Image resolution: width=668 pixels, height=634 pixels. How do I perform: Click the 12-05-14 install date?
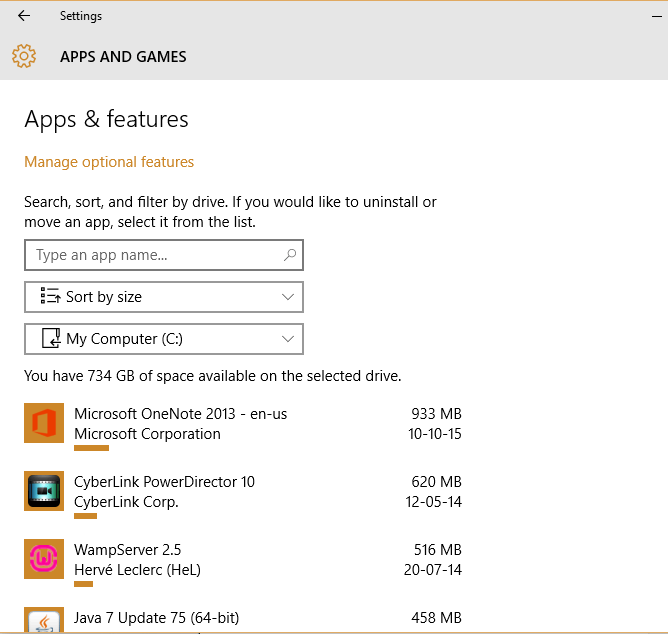pyautogui.click(x=434, y=502)
